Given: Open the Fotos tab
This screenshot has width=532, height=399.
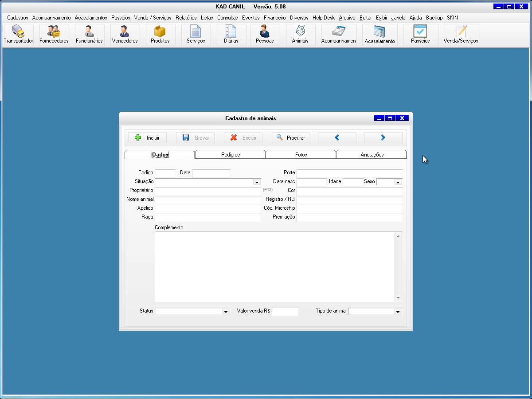Looking at the screenshot, I should (301, 155).
